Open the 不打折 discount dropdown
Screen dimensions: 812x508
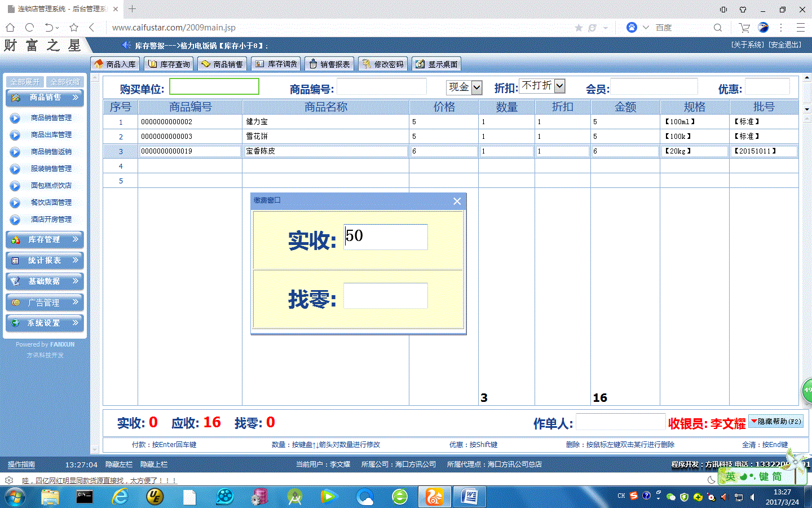tap(559, 86)
